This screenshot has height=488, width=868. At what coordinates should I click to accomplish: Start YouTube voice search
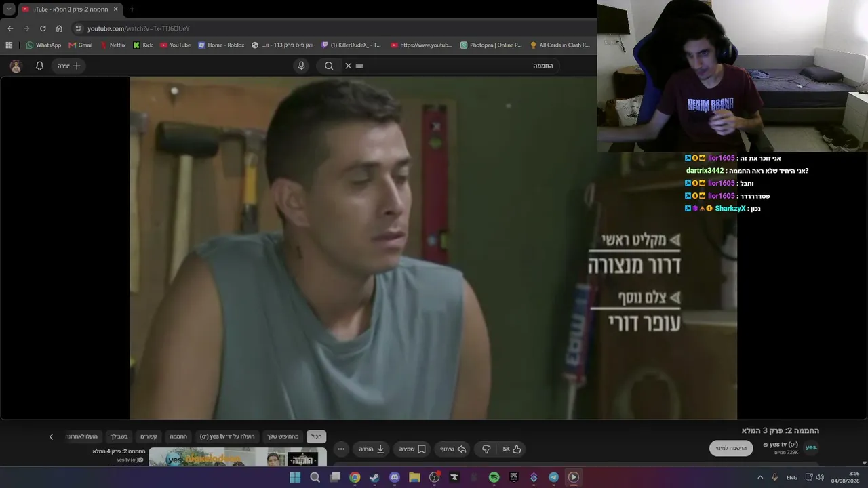coord(302,66)
